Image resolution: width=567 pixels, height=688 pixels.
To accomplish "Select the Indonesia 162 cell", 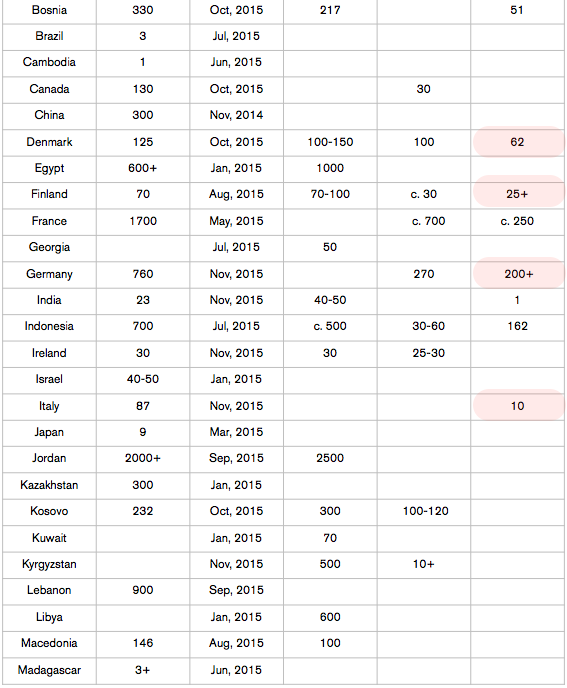I will point(518,326).
